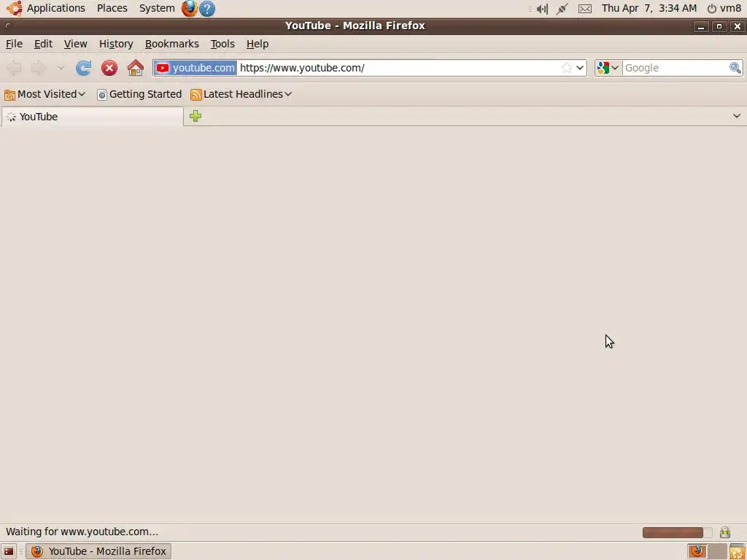Click the youtube.com site identity badge
The height and width of the screenshot is (560, 747).
pos(196,68)
